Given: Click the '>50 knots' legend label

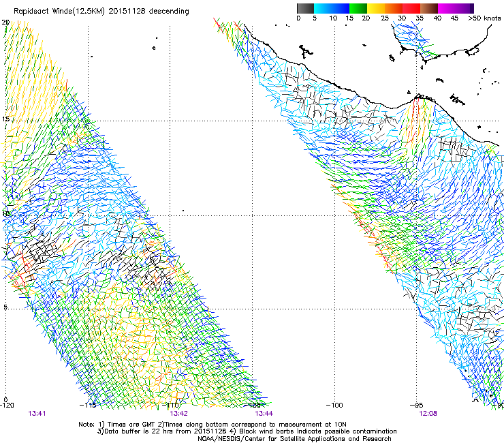Looking at the screenshot, I should coord(485,18).
